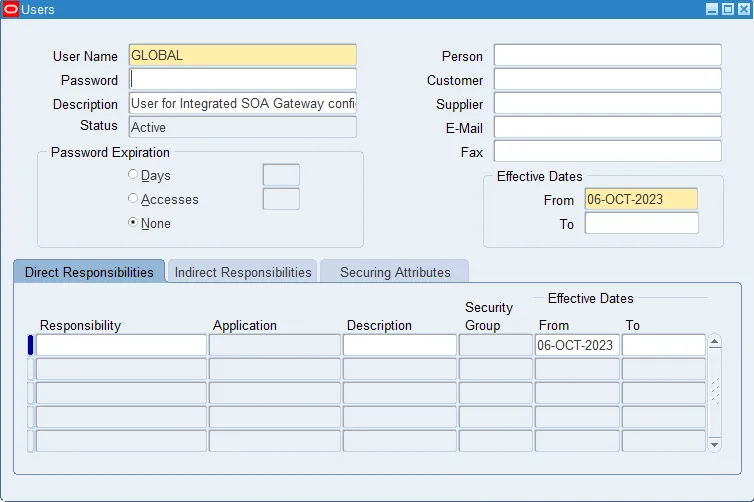This screenshot has height=502, width=754.
Task: Click first row Security Group field
Action: point(495,345)
